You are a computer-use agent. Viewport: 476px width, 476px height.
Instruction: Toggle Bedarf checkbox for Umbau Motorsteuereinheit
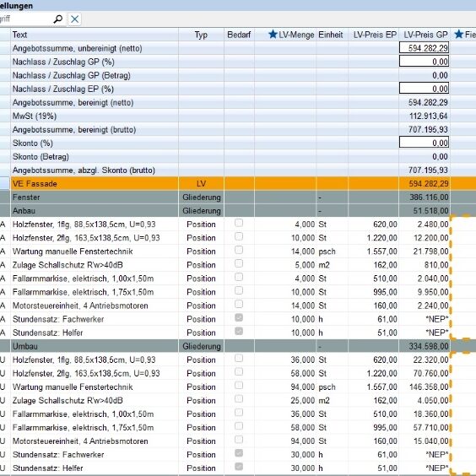(x=239, y=440)
